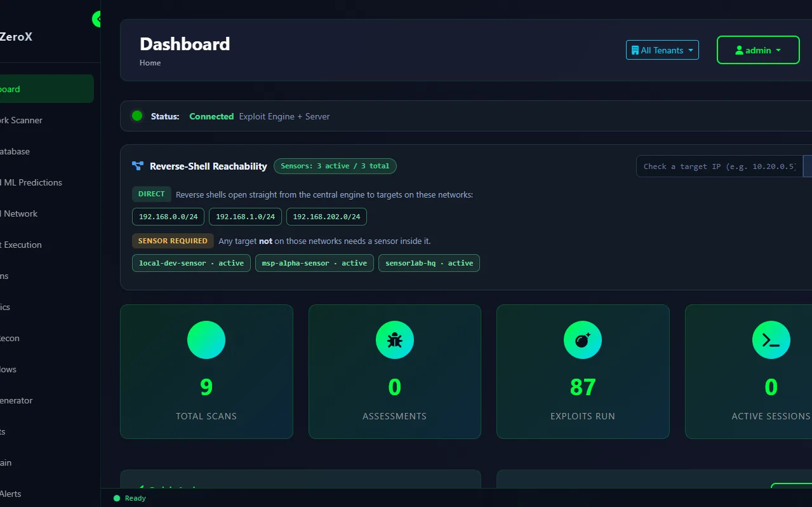Click the green dot beside Ready

[117, 498]
